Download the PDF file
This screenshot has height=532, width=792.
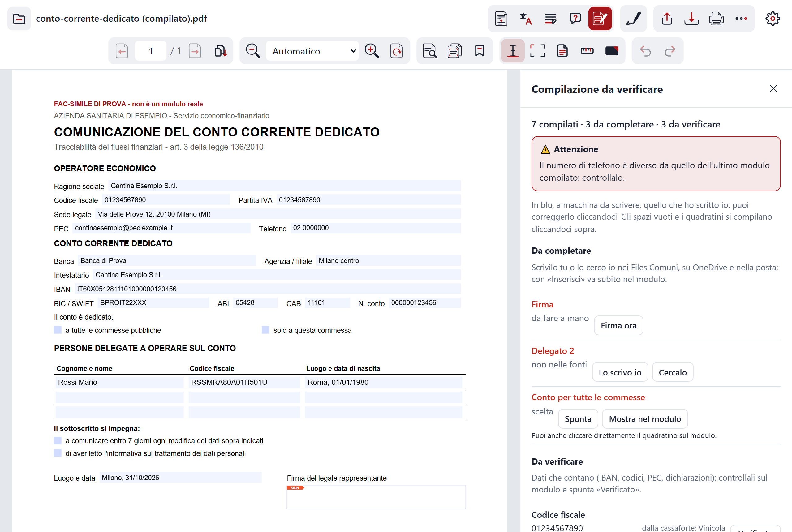tap(691, 19)
